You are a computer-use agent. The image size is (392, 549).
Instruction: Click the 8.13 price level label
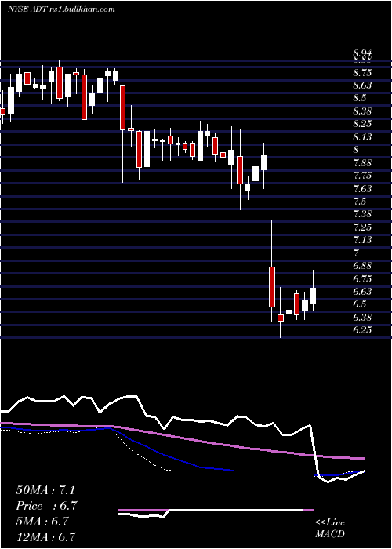coord(362,137)
